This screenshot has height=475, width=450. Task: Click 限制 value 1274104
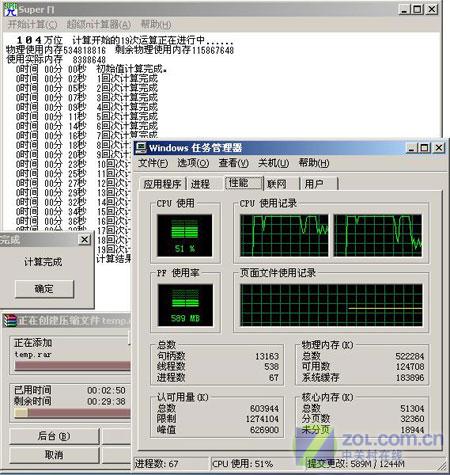(x=262, y=419)
